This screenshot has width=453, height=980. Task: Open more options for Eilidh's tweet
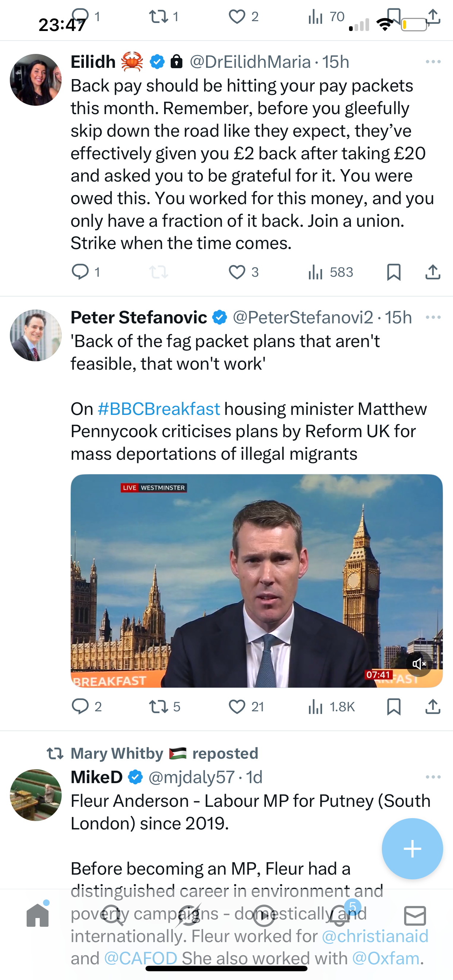click(433, 62)
